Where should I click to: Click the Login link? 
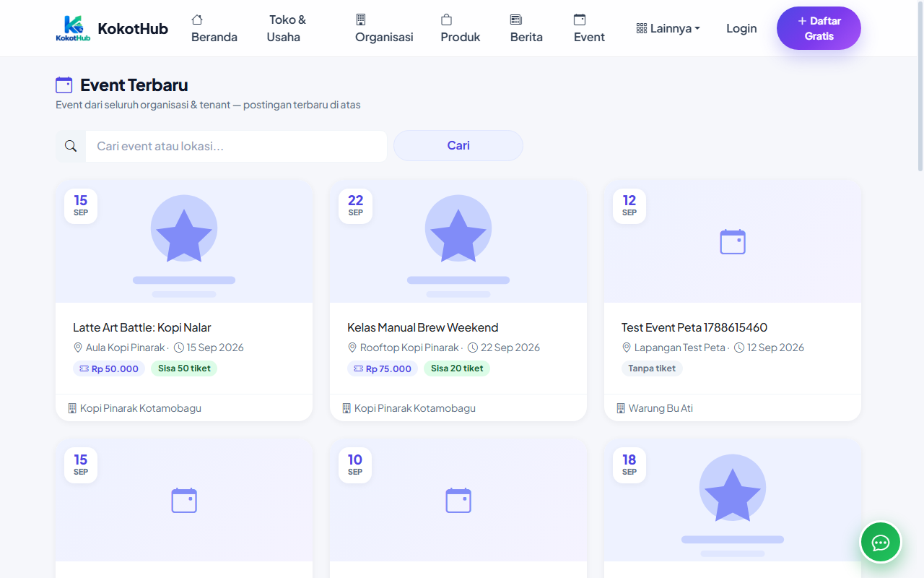(741, 28)
